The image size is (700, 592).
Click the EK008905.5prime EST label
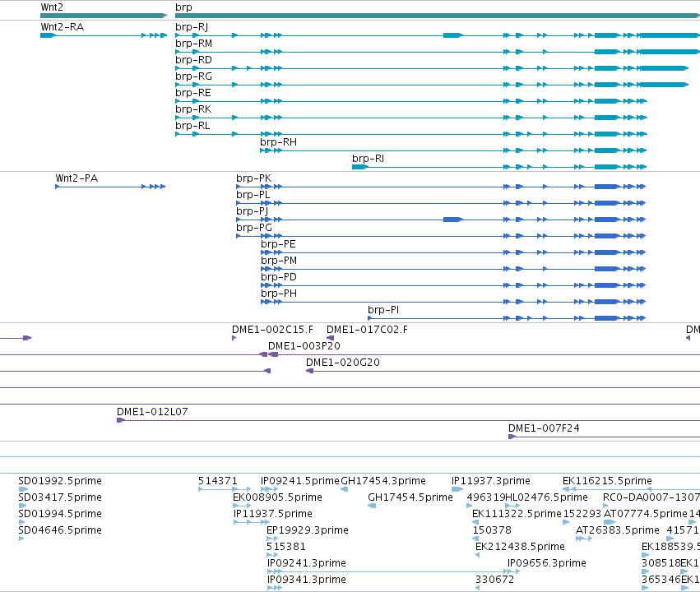277,497
